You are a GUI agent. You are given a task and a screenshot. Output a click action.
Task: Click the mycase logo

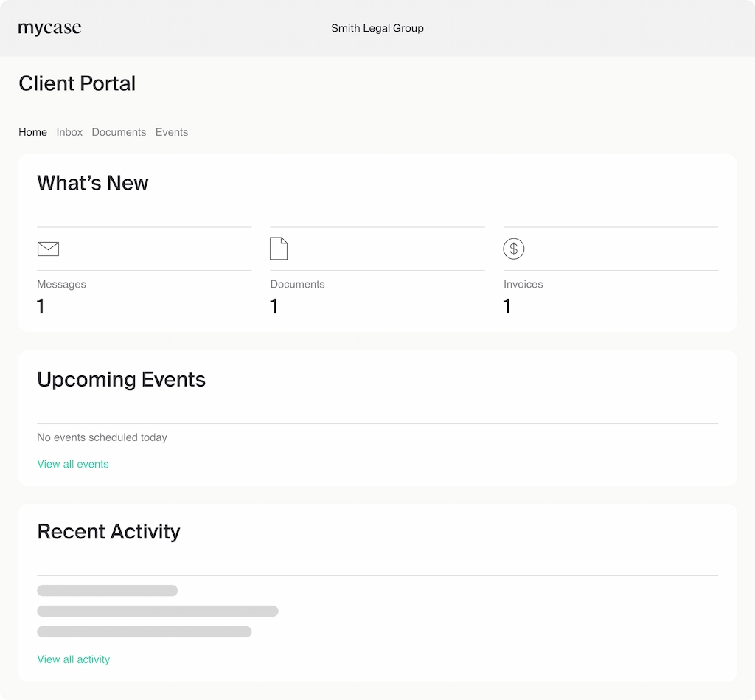click(49, 28)
